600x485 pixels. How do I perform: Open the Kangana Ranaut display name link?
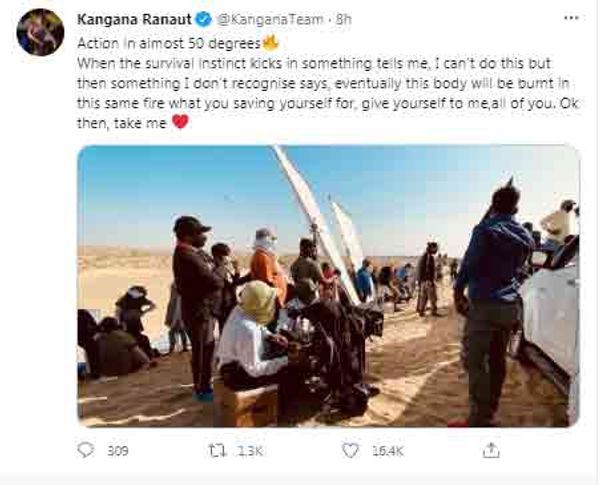pos(134,19)
